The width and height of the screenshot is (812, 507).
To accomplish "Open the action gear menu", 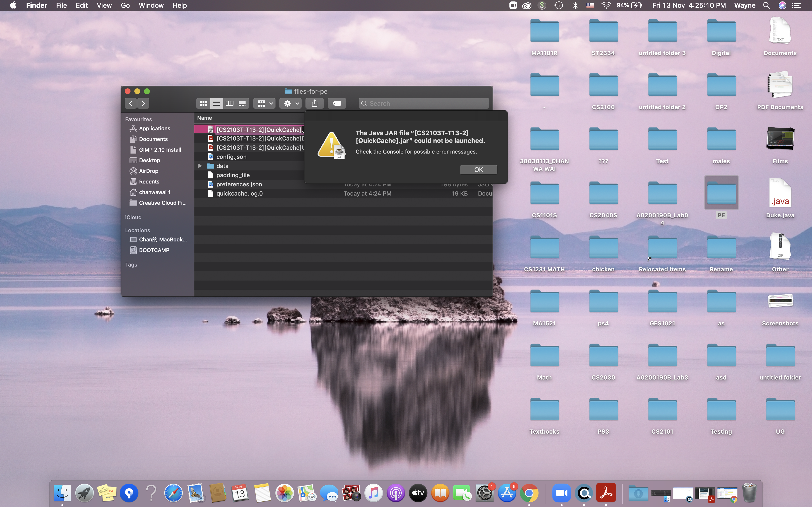I will (x=291, y=103).
